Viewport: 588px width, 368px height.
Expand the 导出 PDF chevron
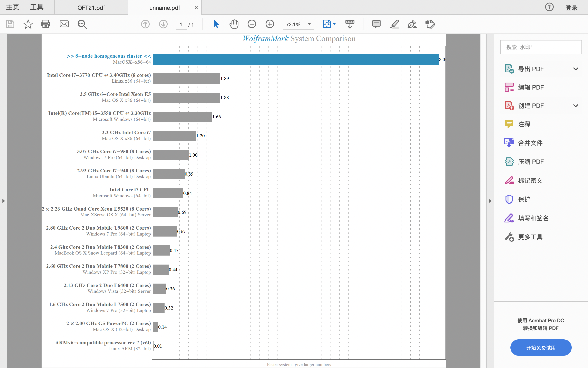tap(575, 69)
